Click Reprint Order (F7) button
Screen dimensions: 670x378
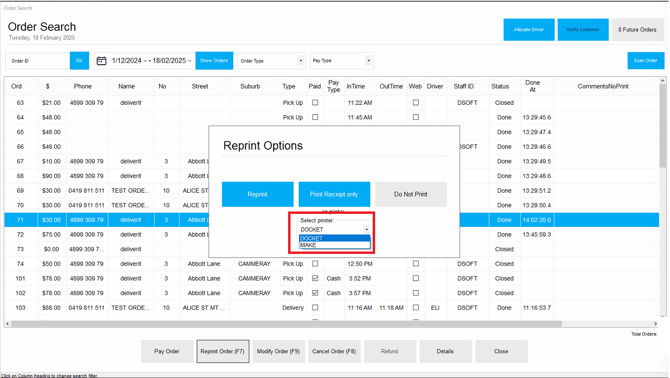223,351
